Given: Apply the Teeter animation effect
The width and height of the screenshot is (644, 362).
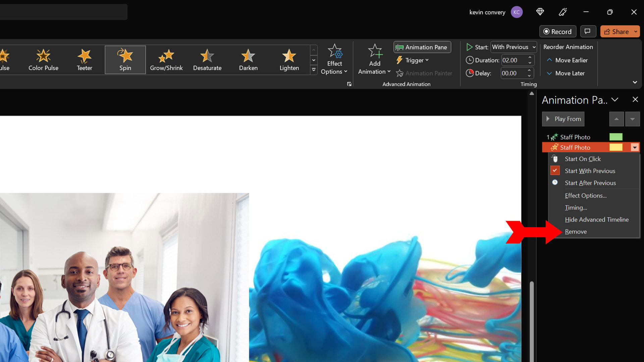Looking at the screenshot, I should [x=84, y=60].
